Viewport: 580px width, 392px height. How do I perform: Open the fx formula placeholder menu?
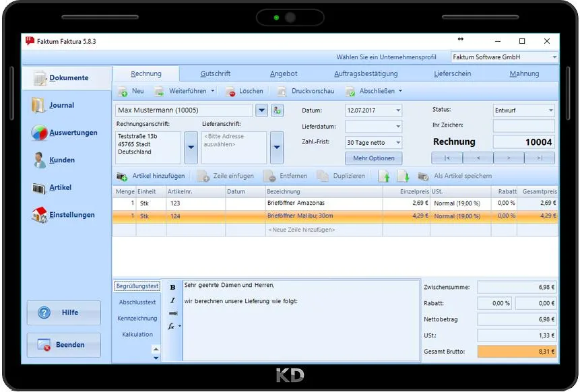(172, 326)
